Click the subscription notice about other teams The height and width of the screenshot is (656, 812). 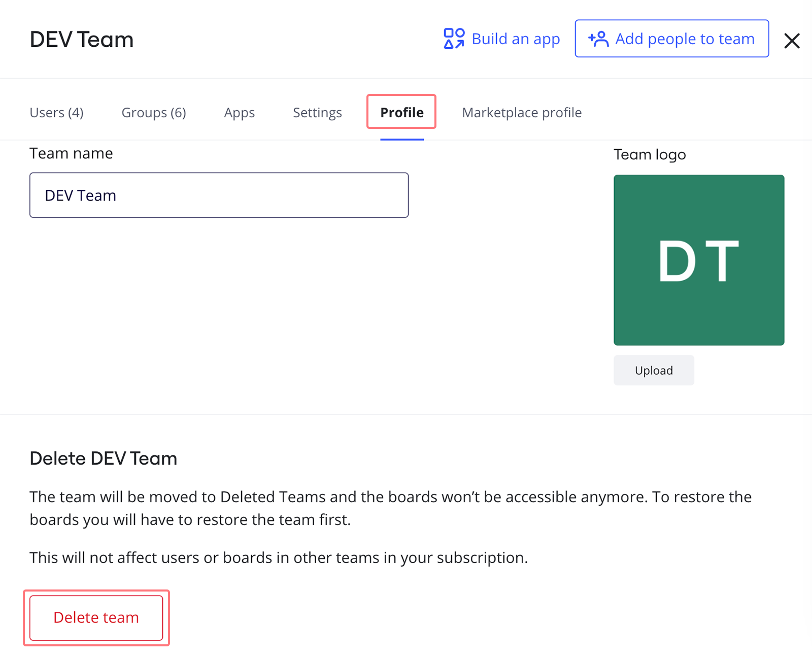point(279,557)
